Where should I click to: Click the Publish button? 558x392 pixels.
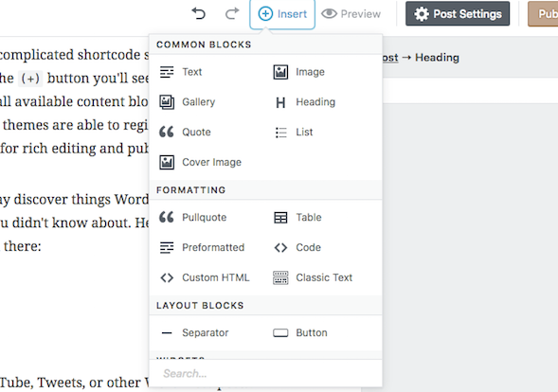pyautogui.click(x=543, y=13)
